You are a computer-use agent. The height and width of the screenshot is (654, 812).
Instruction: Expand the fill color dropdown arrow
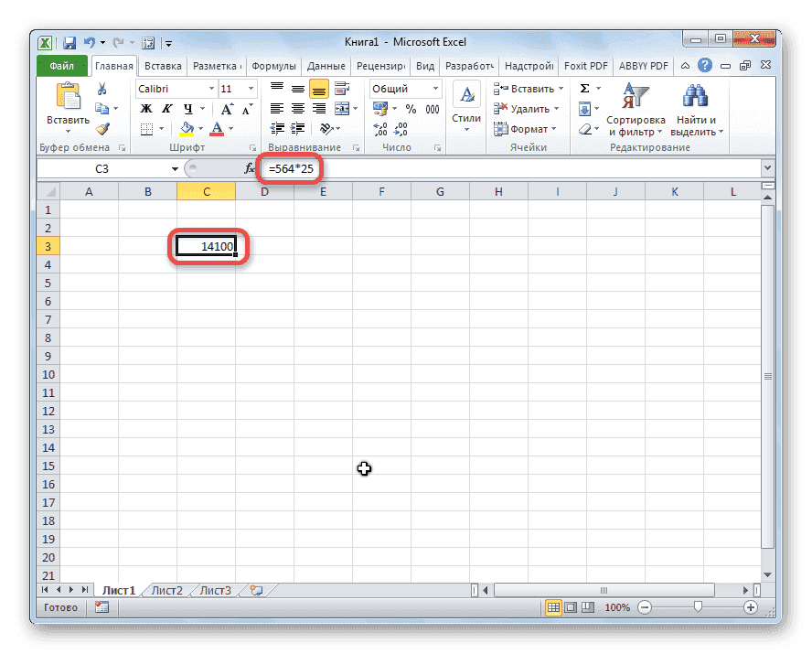click(x=199, y=128)
